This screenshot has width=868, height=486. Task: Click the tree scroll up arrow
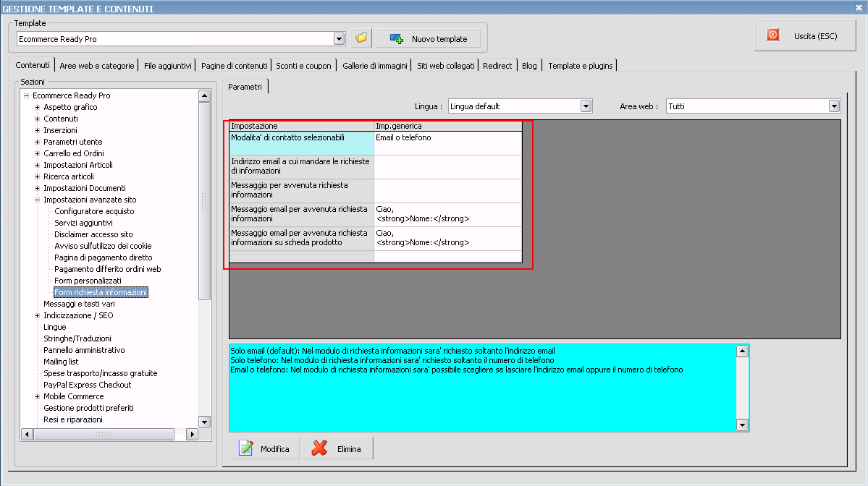coord(204,95)
